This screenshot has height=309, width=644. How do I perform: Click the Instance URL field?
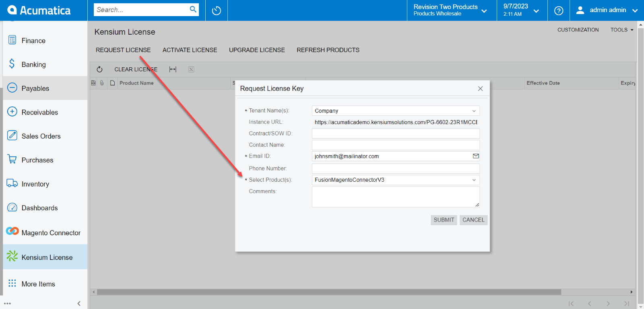[396, 122]
